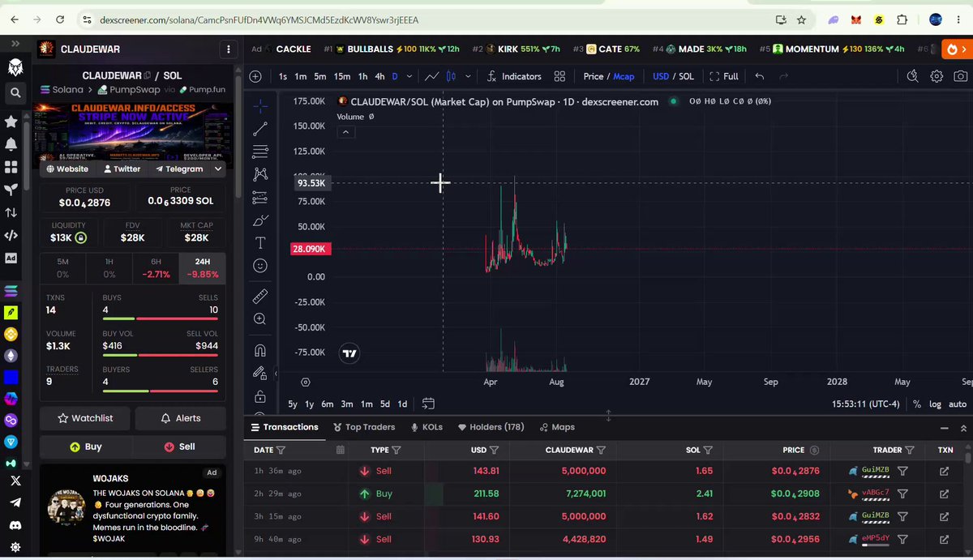This screenshot has width=973, height=560.
Task: Click the green Buy button
Action: coord(86,447)
